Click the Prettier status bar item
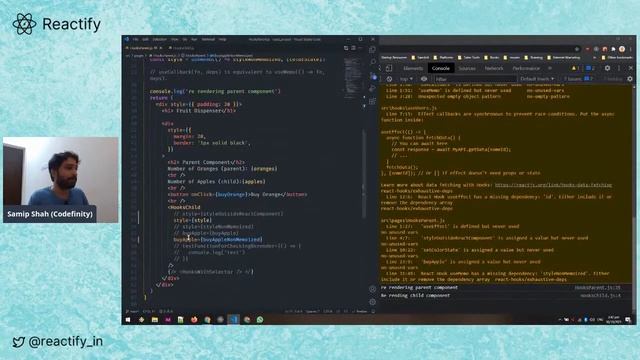Screen dimensions: 640x360 tap(361, 311)
